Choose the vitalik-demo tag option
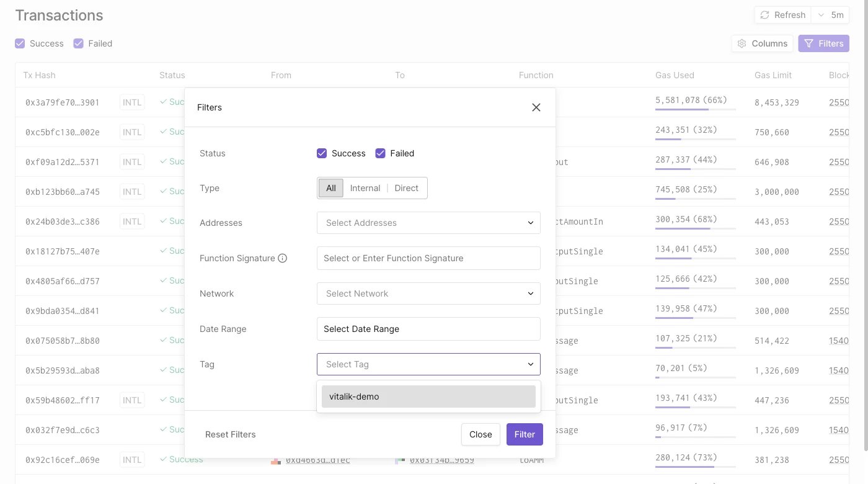The image size is (868, 484). click(x=428, y=397)
